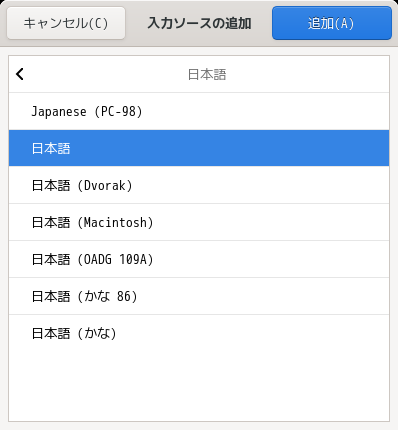Add the selected Japanese input source
Image resolution: width=398 pixels, height=430 pixels.
click(332, 23)
